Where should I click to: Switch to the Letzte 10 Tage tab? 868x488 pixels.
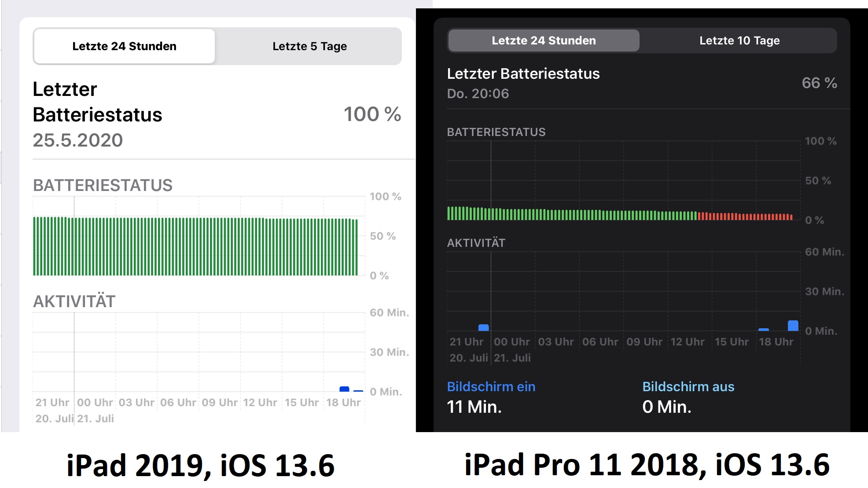coord(739,40)
